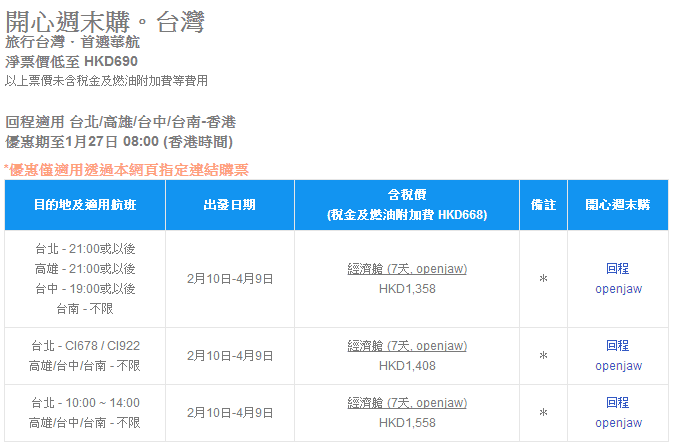Click the orange 優惠僅適用透過本網頁指定連結購票 notice
This screenshot has width=676, height=447.
pos(127,170)
